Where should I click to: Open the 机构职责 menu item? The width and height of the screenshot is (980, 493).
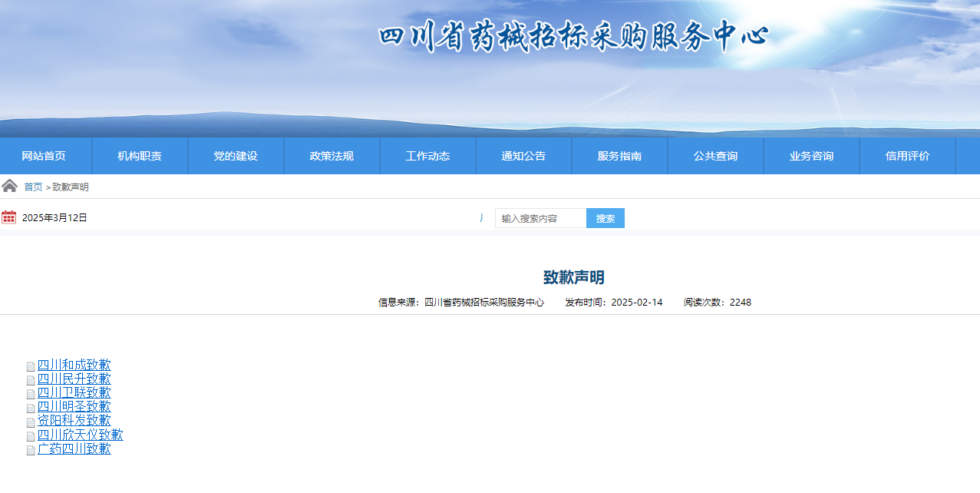pyautogui.click(x=140, y=156)
